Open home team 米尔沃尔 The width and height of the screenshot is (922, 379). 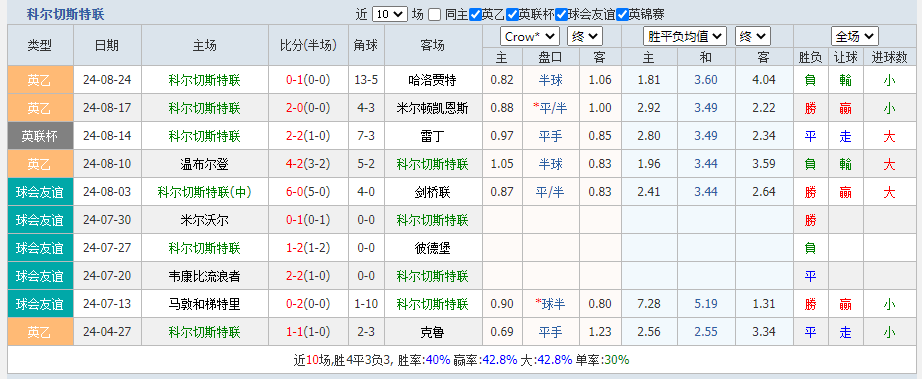click(x=204, y=220)
